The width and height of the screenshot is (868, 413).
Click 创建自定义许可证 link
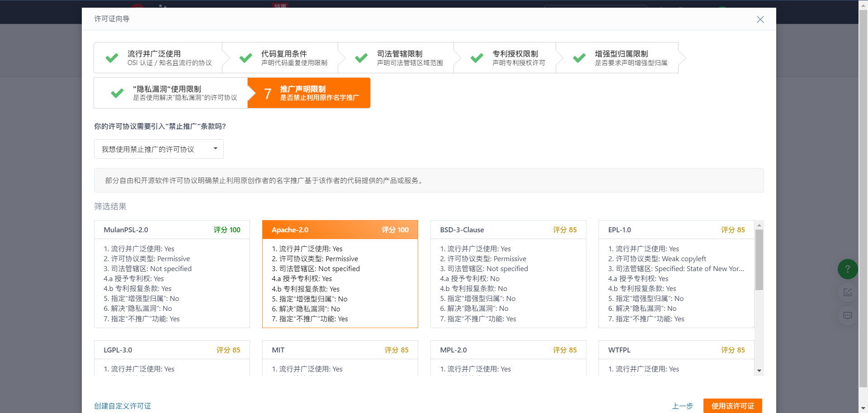coord(123,406)
